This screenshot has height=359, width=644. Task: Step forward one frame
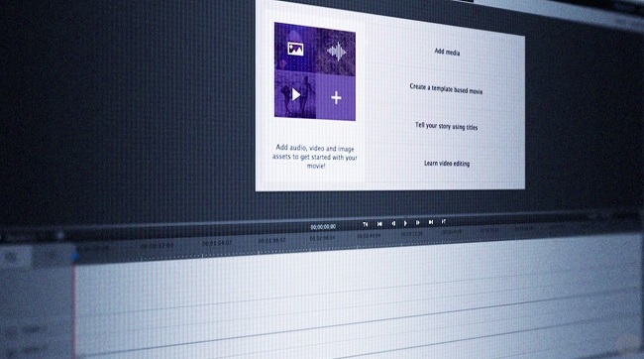(x=418, y=222)
